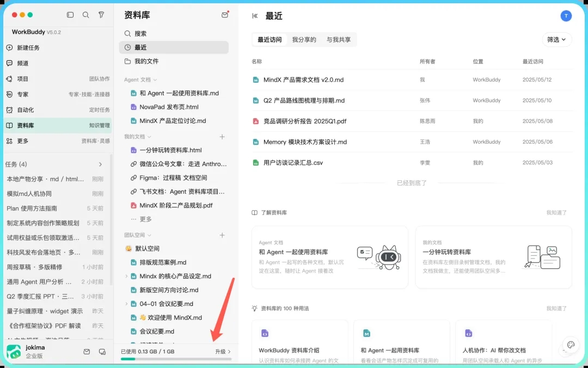
Task: Open the 筛选 filter dropdown
Action: [557, 39]
